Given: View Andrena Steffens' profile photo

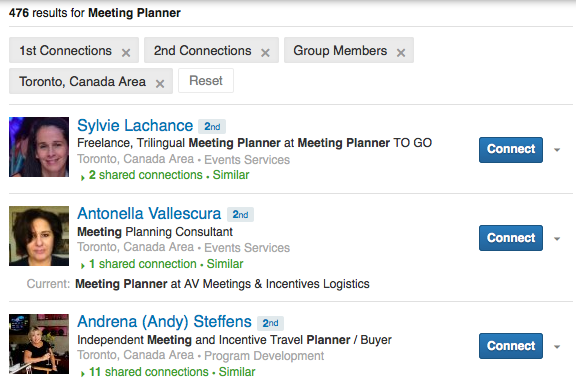Looking at the screenshot, I should 39,344.
